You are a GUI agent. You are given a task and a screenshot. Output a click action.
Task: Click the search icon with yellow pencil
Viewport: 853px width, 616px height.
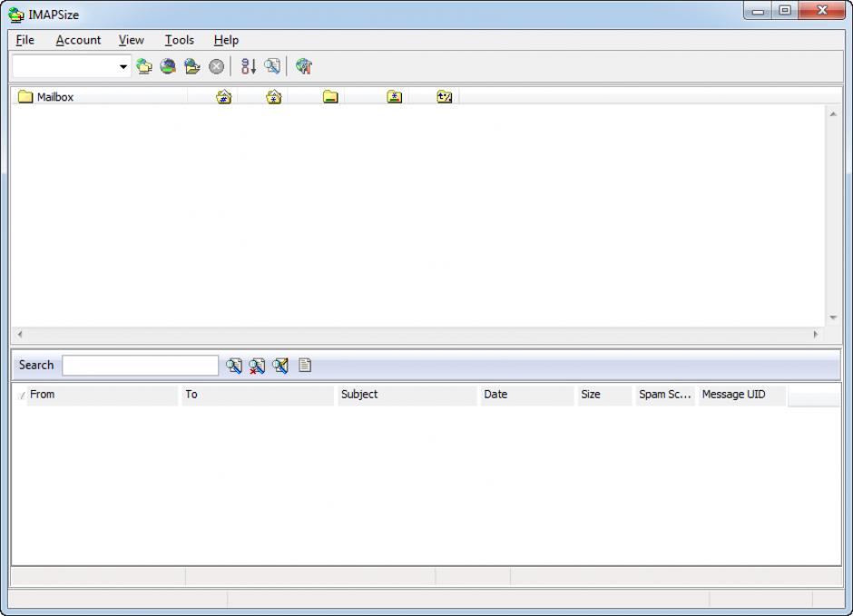click(x=280, y=366)
